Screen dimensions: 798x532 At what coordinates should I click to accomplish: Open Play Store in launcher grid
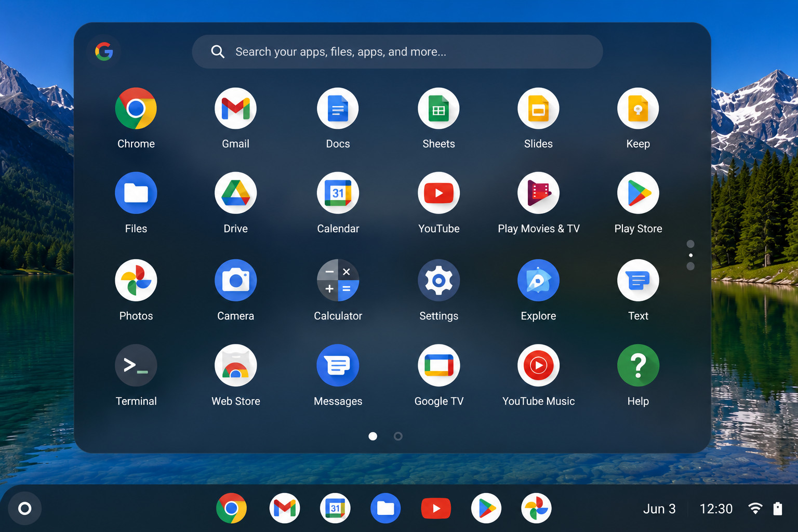pyautogui.click(x=638, y=193)
